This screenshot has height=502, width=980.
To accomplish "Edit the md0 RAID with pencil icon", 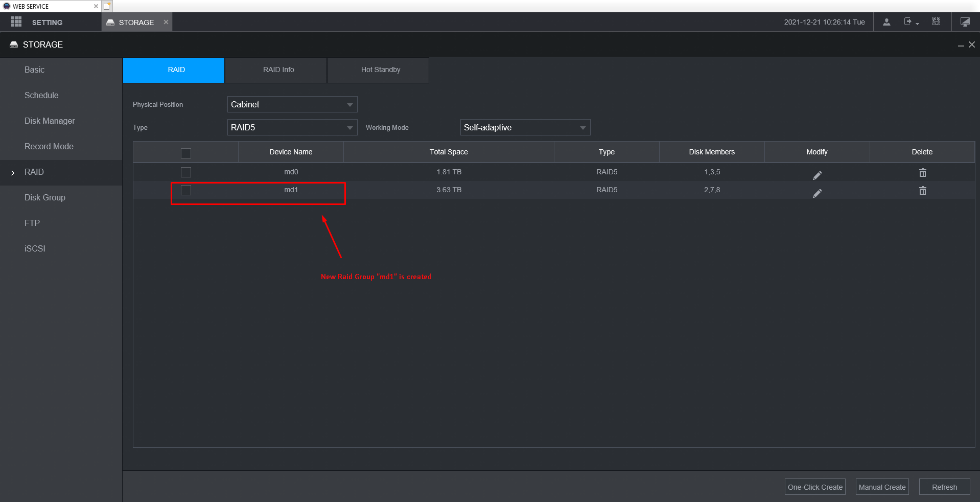I will point(817,175).
